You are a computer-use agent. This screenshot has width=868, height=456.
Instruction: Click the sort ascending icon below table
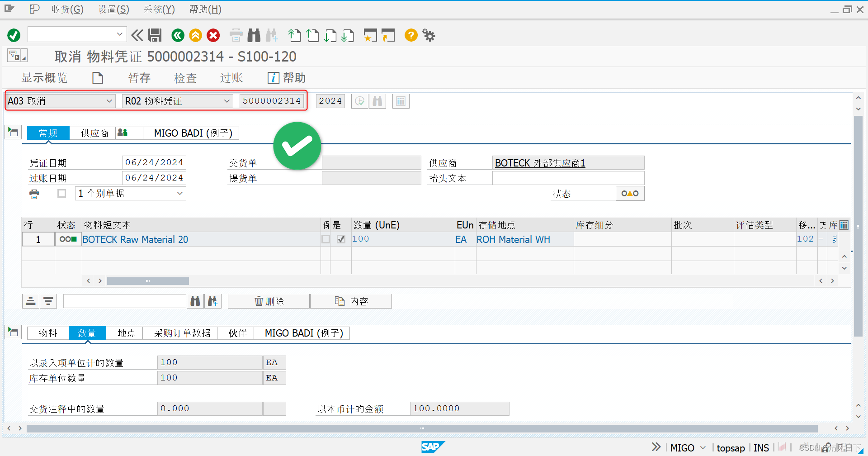tap(31, 301)
